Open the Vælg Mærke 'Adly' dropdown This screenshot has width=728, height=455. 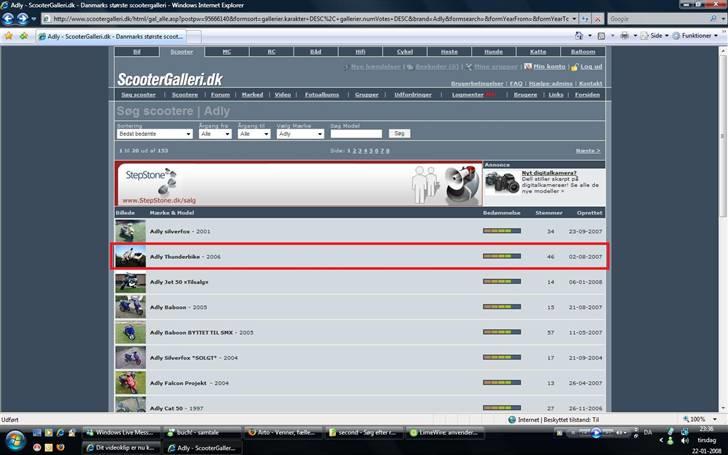pos(300,134)
